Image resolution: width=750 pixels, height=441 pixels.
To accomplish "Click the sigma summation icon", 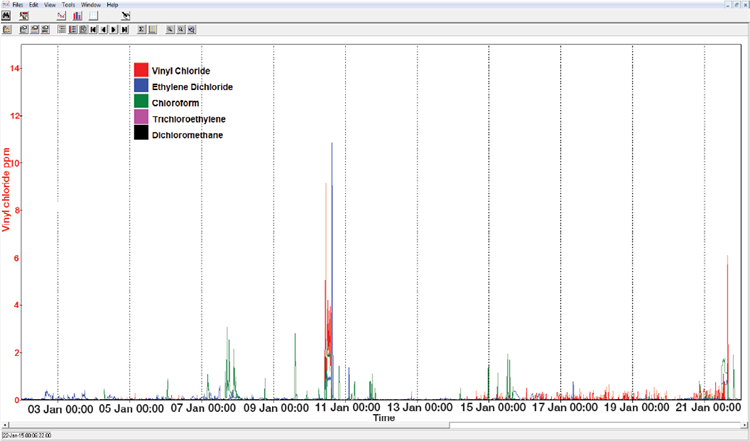I will coord(142,30).
